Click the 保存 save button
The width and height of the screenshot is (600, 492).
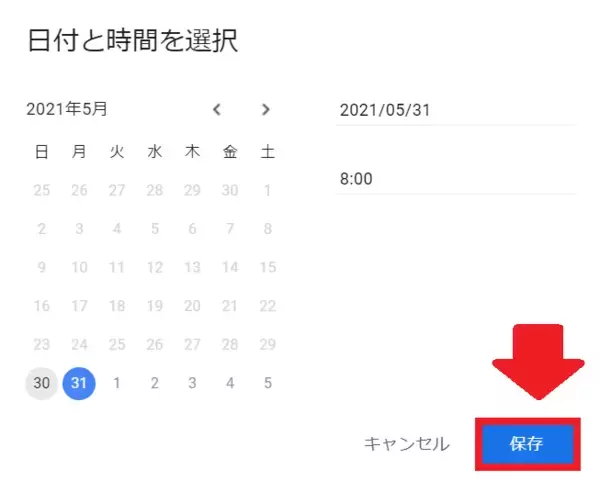[x=527, y=444]
